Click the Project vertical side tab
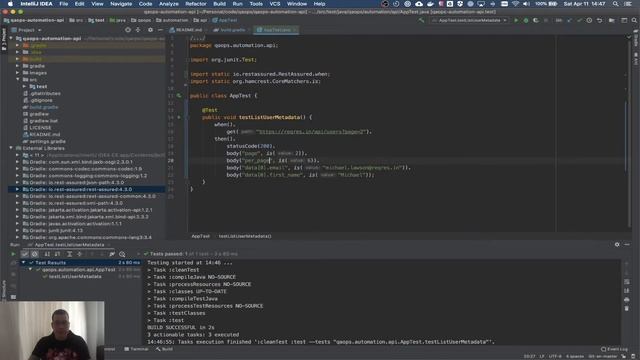This screenshot has width=640, height=360. click(4, 40)
